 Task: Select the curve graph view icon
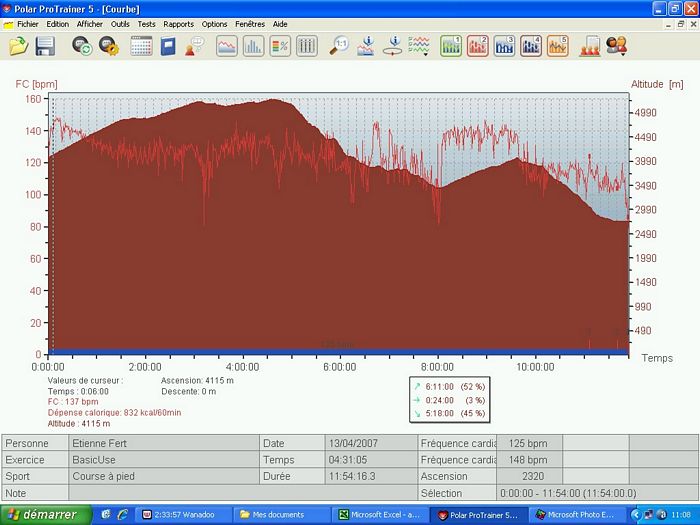point(227,46)
